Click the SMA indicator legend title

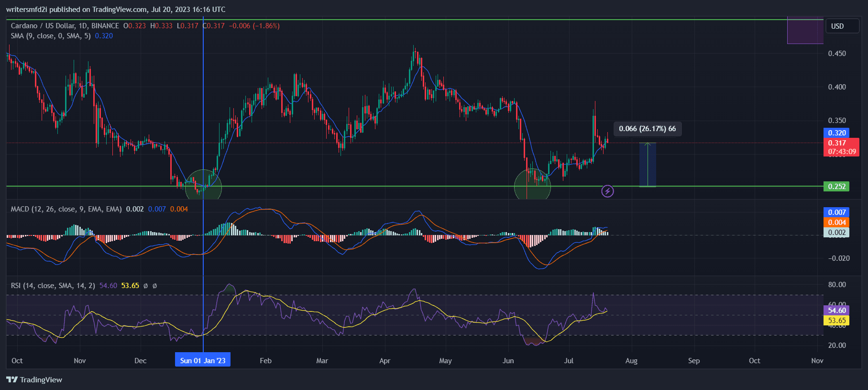coord(50,36)
